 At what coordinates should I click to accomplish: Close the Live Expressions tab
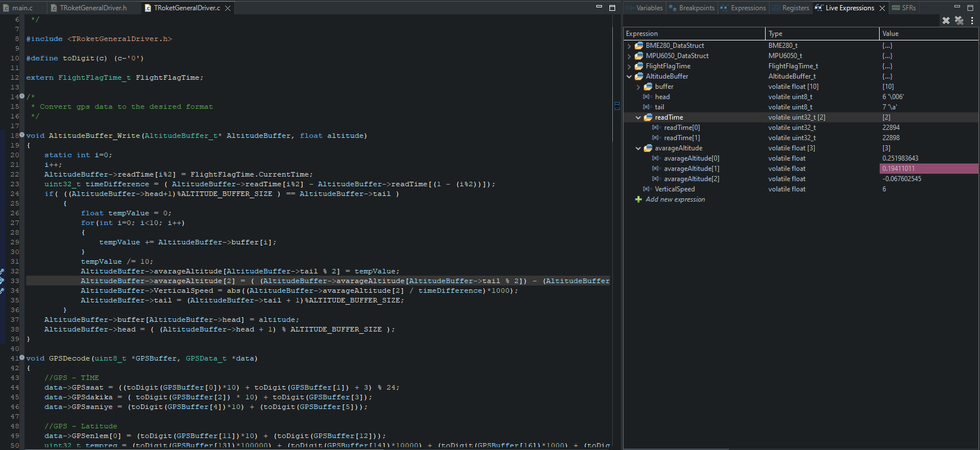click(x=882, y=8)
